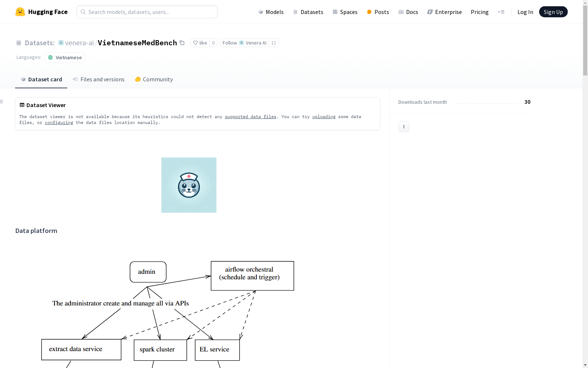Click the Vietnamese language tag
Viewport: 588px width, 368px height.
click(65, 57)
